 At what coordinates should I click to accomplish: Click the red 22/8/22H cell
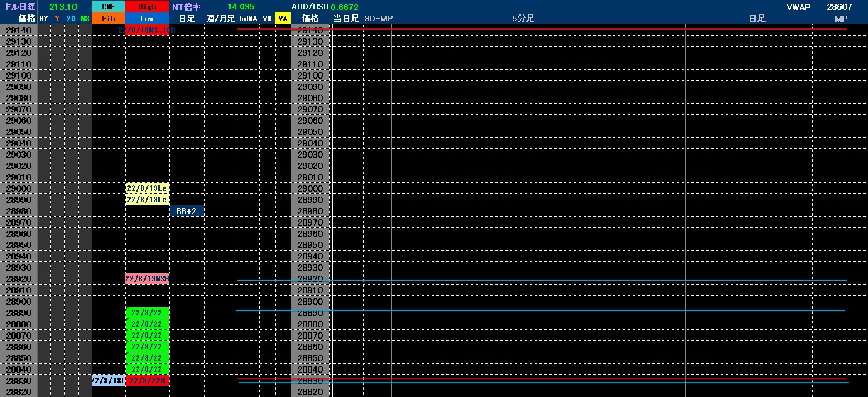pyautogui.click(x=147, y=381)
